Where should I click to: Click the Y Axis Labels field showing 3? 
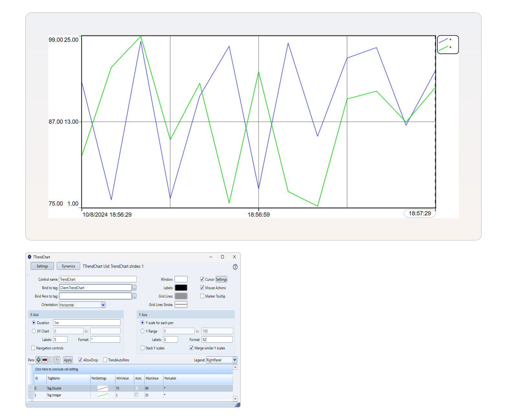(x=171, y=339)
